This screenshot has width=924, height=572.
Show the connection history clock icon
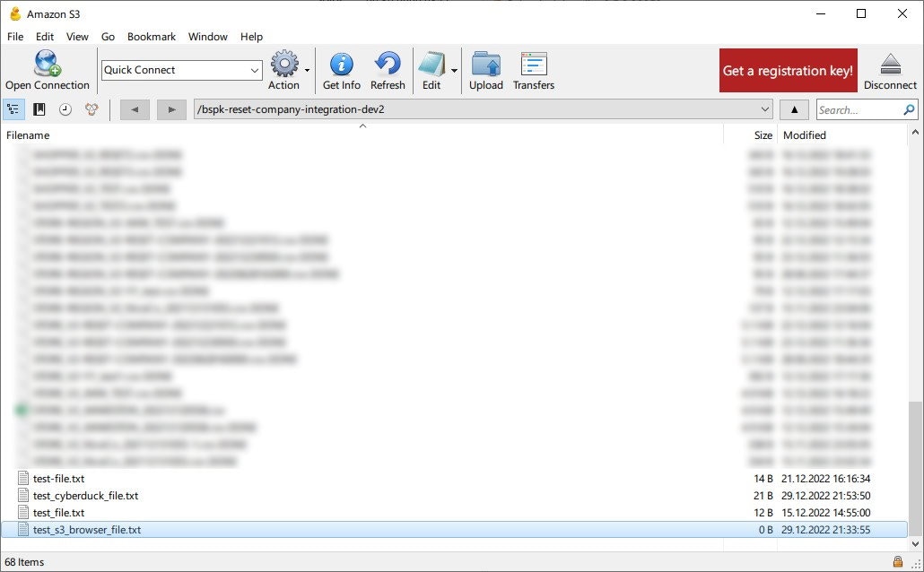65,109
